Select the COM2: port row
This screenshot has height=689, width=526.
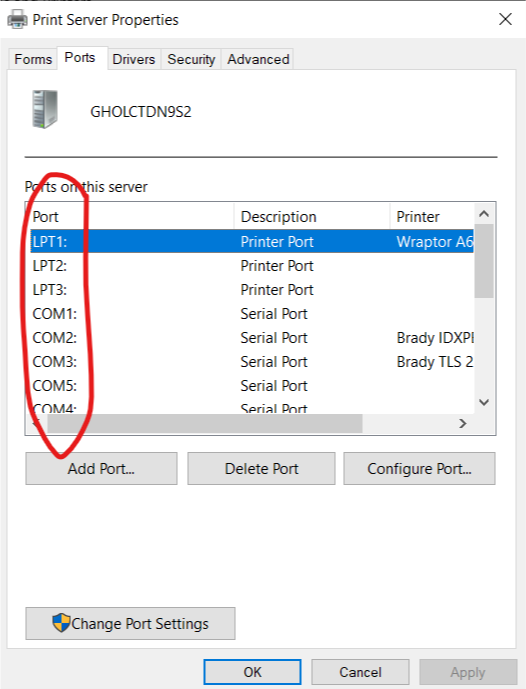(252, 337)
